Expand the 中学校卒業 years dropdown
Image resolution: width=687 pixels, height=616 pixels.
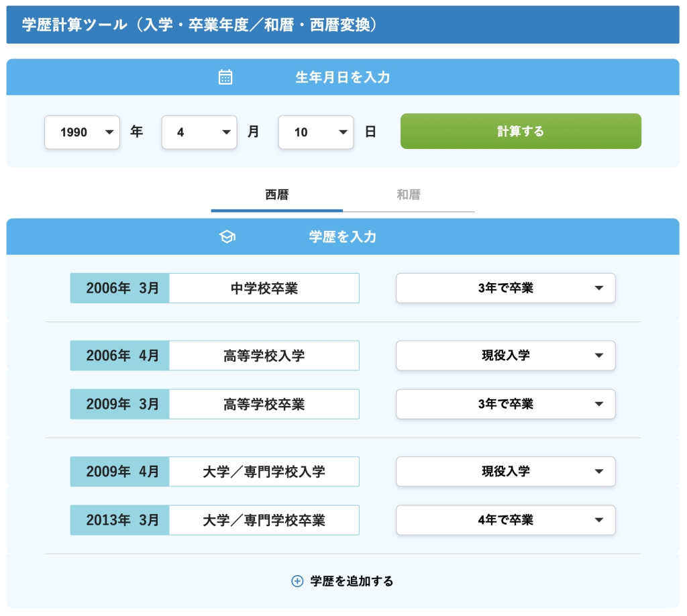(x=505, y=288)
